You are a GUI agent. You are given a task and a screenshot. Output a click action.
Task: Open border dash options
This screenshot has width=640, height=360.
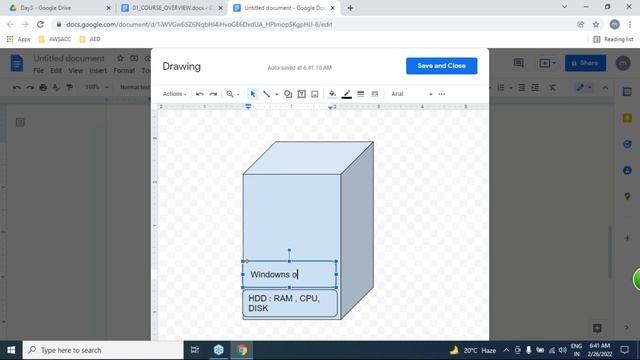tap(374, 94)
